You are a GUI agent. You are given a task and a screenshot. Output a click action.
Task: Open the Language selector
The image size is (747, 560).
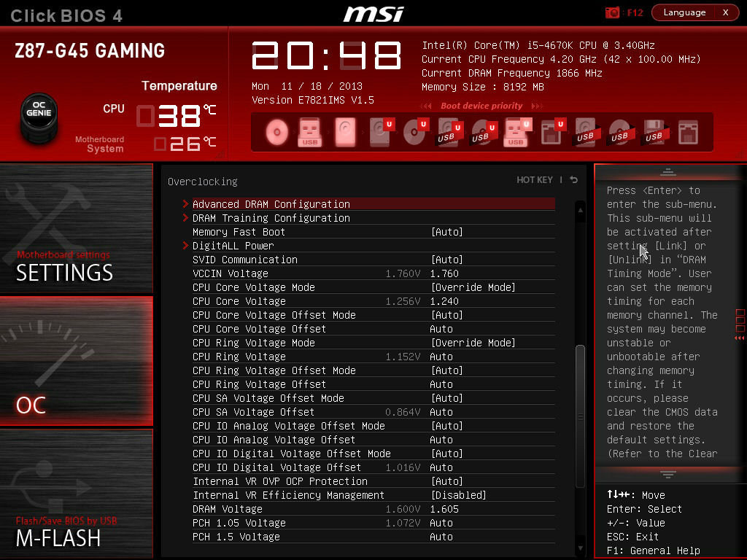[684, 12]
